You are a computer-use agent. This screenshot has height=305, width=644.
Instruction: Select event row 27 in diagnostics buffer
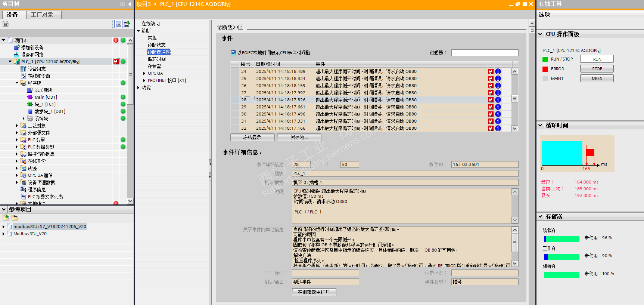tap(371, 93)
